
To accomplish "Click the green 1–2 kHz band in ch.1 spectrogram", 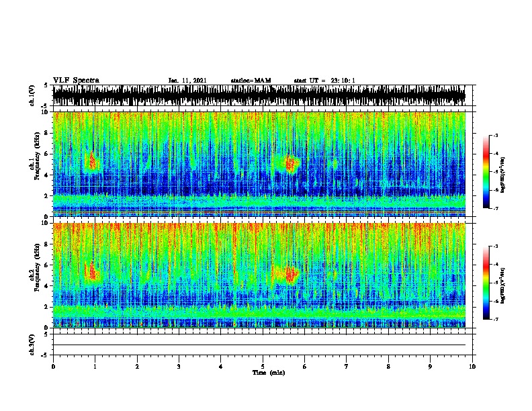I will [259, 201].
